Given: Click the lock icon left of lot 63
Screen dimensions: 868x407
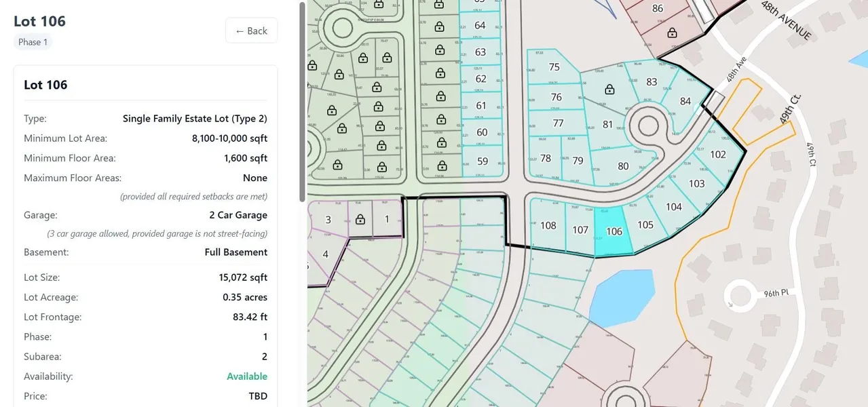Looking at the screenshot, I should (440, 50).
